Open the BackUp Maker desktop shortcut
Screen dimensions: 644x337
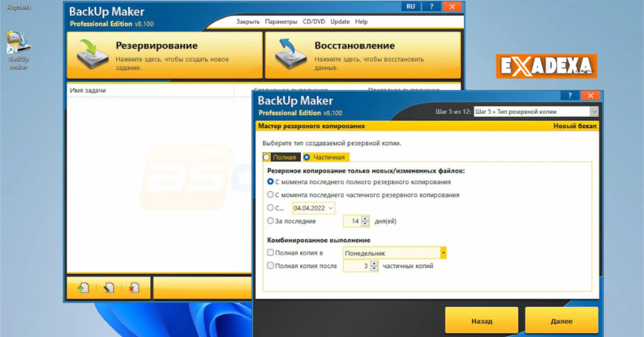click(18, 50)
